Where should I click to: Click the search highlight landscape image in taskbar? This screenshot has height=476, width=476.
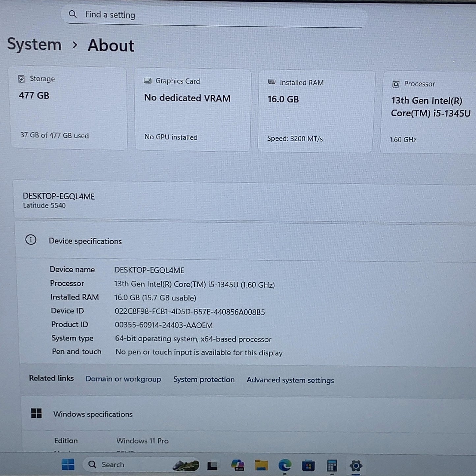pos(186,465)
